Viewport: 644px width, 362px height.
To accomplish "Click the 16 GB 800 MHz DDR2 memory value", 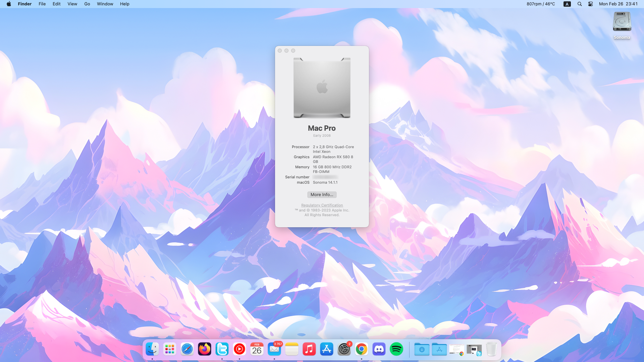I will [x=332, y=169].
